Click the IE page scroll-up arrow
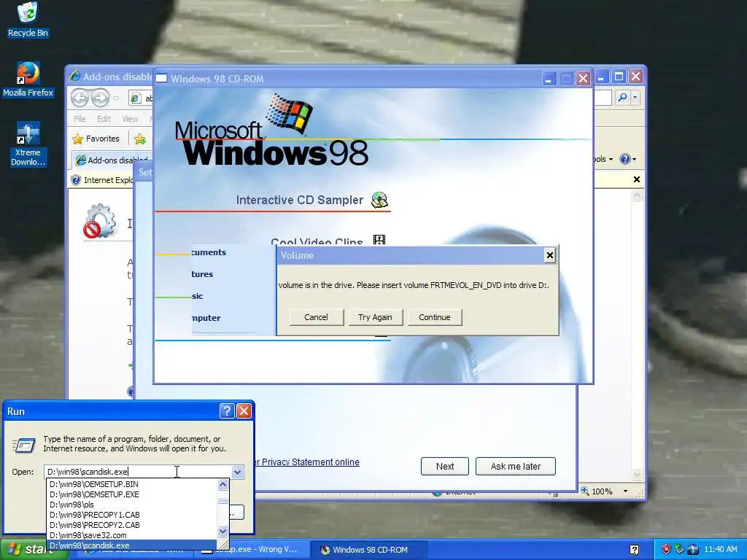The image size is (747, 560). (638, 195)
